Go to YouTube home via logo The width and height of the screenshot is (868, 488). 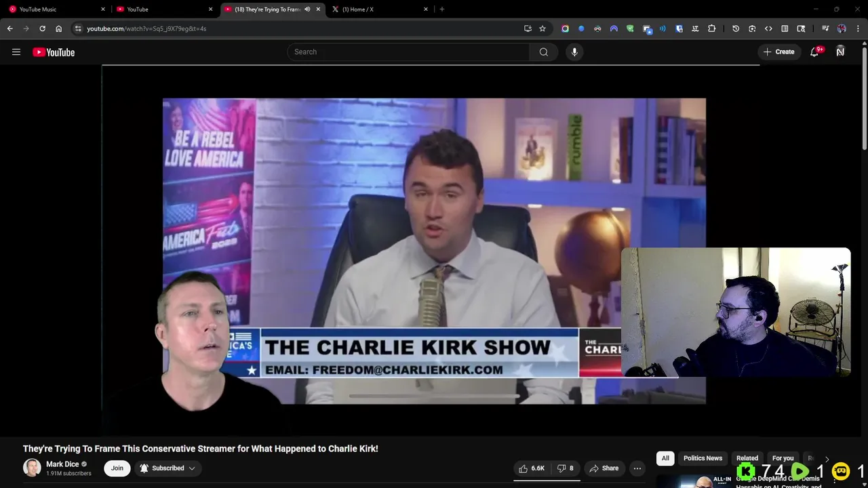pyautogui.click(x=54, y=52)
